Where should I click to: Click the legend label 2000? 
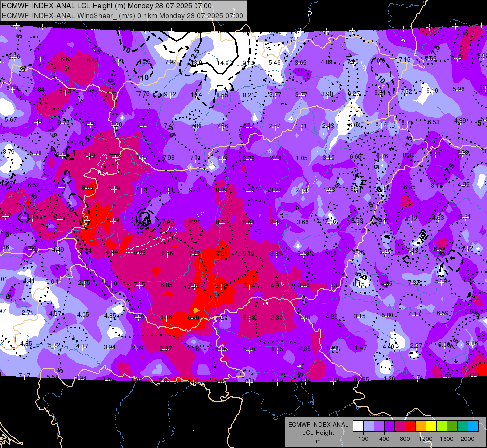coord(468,439)
